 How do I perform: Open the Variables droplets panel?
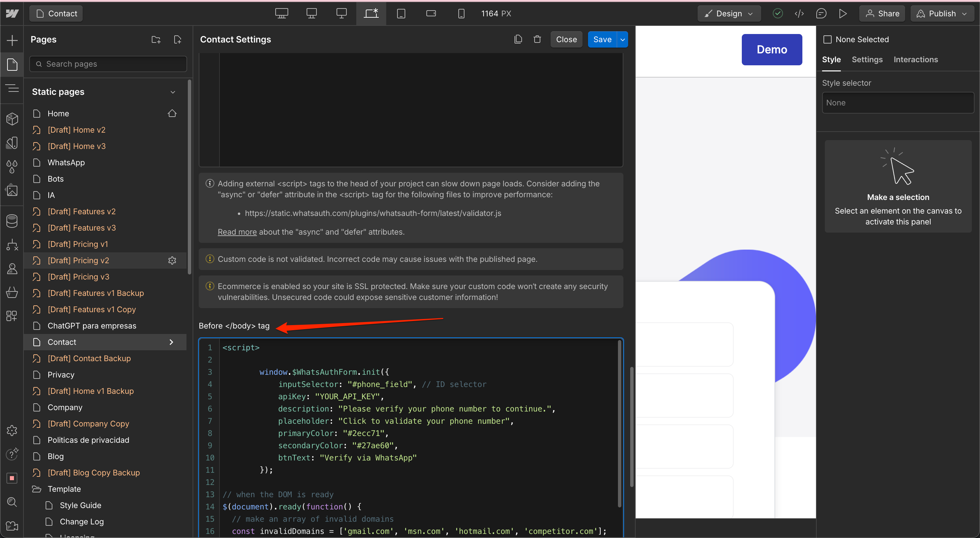tap(12, 167)
